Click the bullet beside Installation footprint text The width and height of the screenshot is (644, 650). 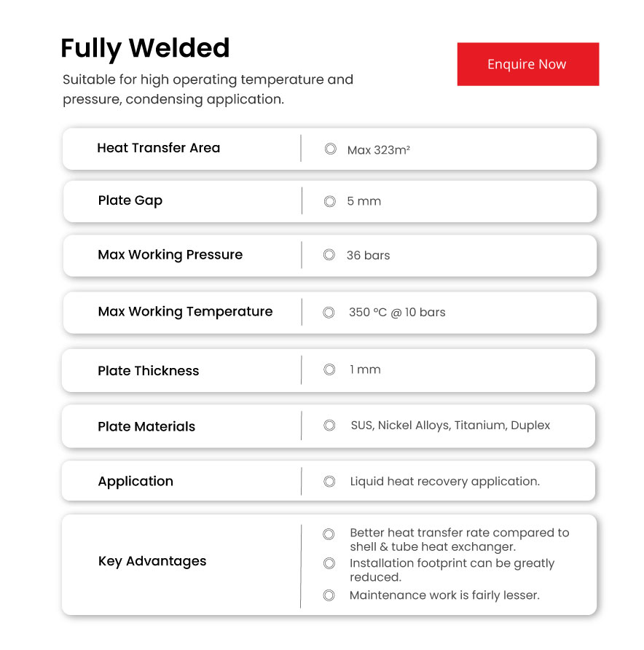(x=329, y=563)
